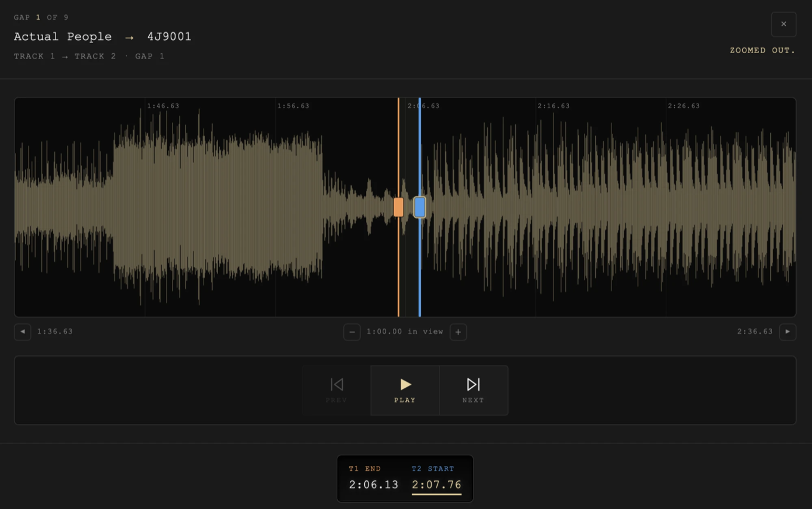The height and width of the screenshot is (509, 812).
Task: Click the 'TRACK 1 → TRACK 2 · GAP 1' subtitle
Action: (89, 56)
